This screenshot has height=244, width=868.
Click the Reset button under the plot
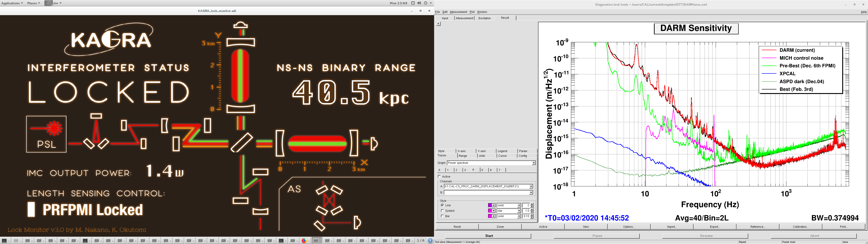(x=457, y=227)
